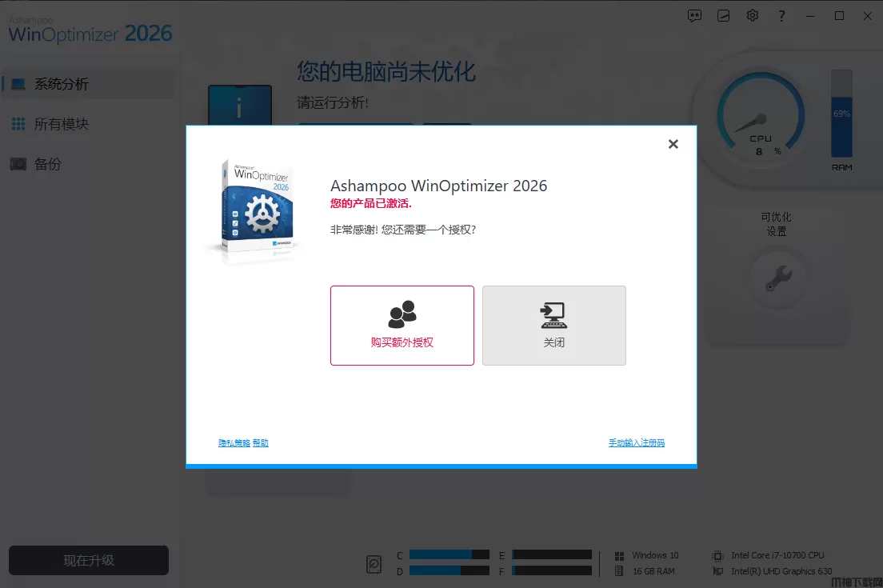Click the computer icon on 关闭 button

tap(553, 315)
